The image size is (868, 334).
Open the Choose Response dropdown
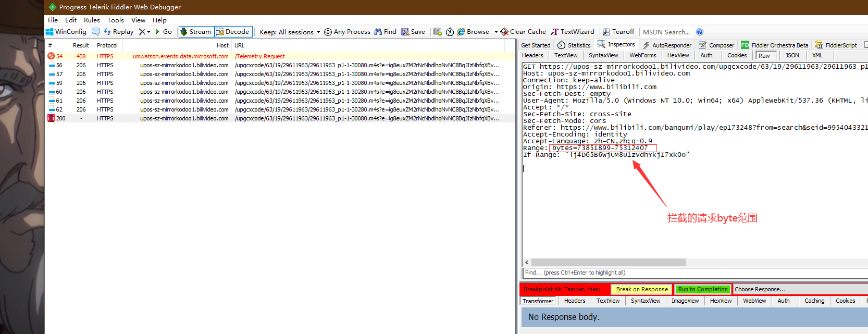point(800,289)
